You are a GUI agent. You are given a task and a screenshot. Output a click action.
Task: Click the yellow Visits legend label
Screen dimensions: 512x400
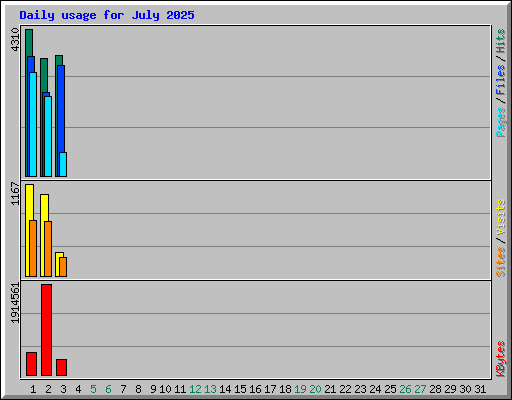pos(500,218)
